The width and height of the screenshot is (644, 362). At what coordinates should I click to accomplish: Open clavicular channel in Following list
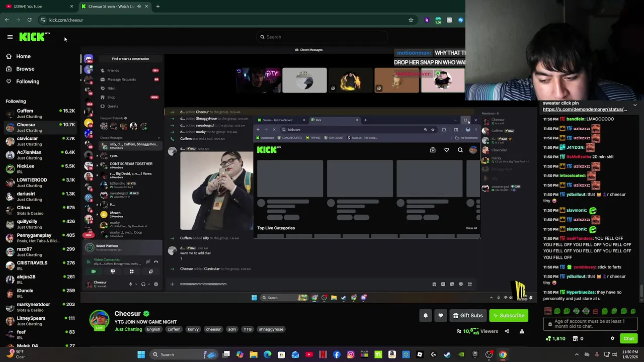point(40,141)
